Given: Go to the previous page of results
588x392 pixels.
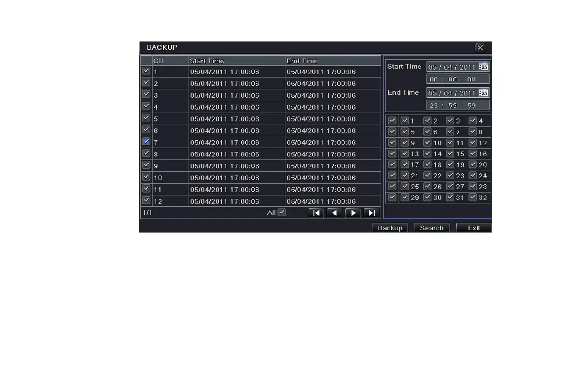Looking at the screenshot, I should pos(334,213).
